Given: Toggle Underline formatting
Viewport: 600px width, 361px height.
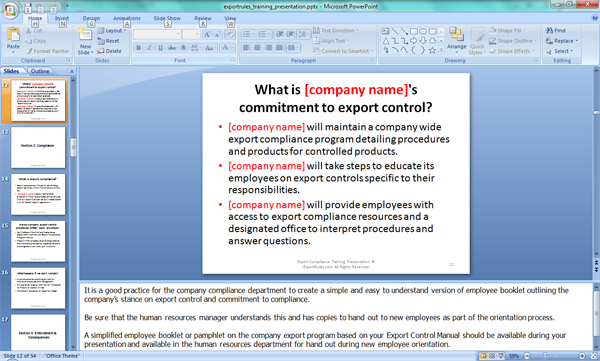Looking at the screenshot, I should (160, 48).
